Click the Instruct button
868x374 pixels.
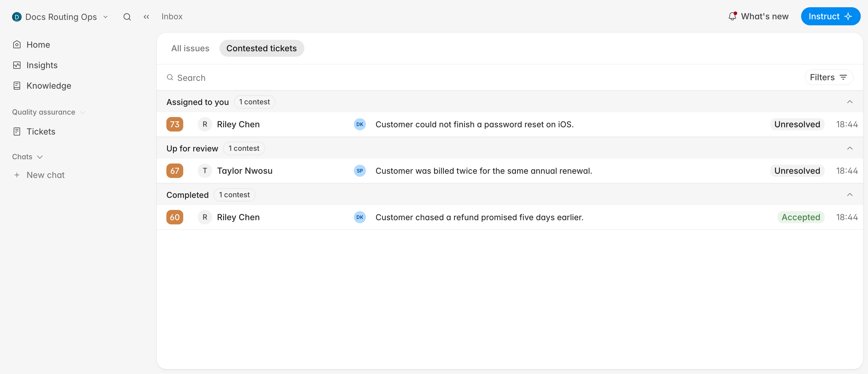(x=831, y=17)
